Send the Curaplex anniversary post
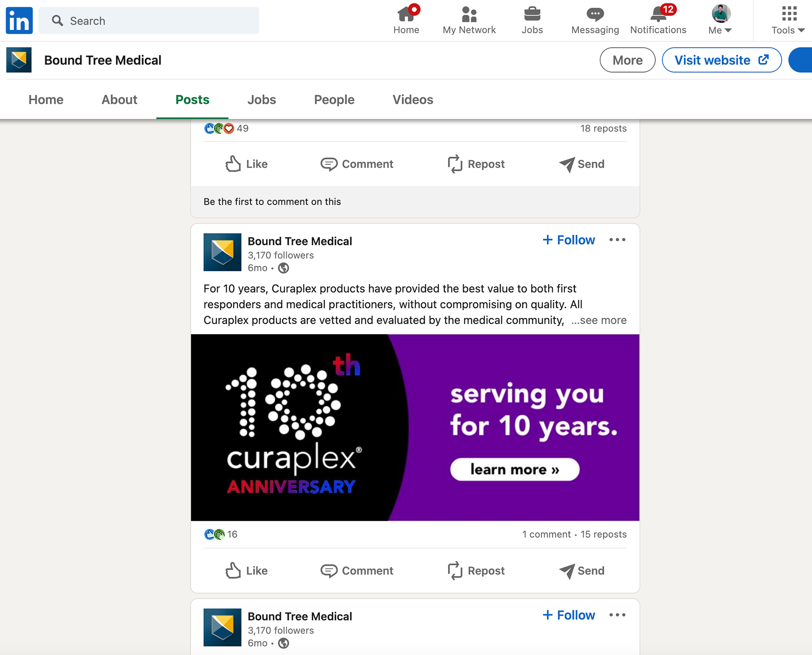This screenshot has width=812, height=655. pos(582,571)
